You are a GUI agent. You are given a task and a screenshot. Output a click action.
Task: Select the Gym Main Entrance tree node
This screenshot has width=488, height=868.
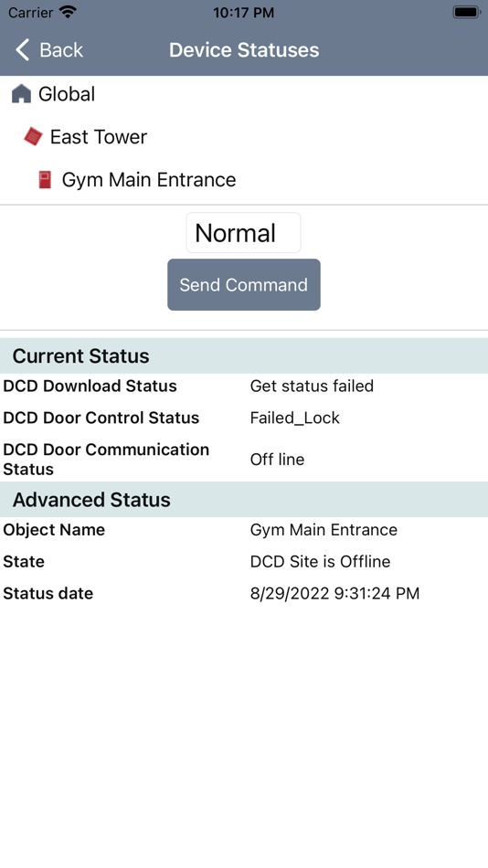(149, 179)
